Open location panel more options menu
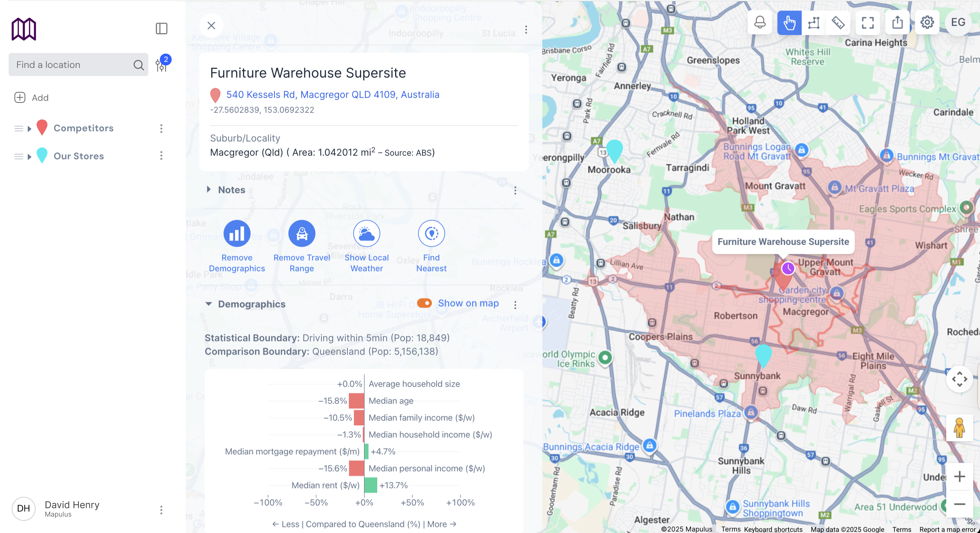This screenshot has width=980, height=533. (526, 30)
